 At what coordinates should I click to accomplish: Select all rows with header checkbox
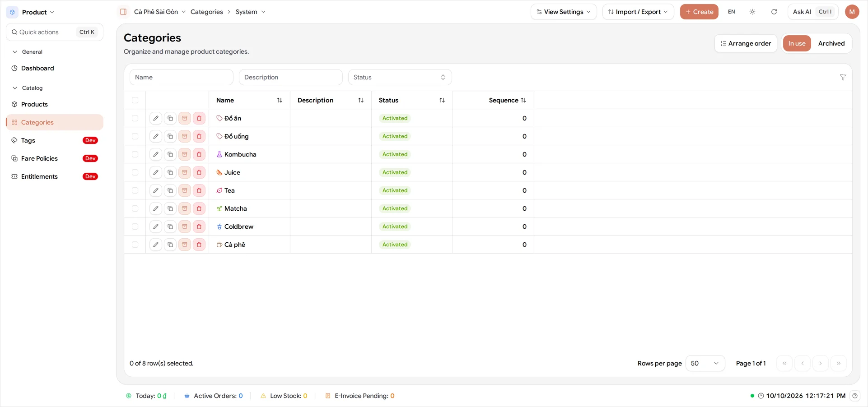[135, 100]
